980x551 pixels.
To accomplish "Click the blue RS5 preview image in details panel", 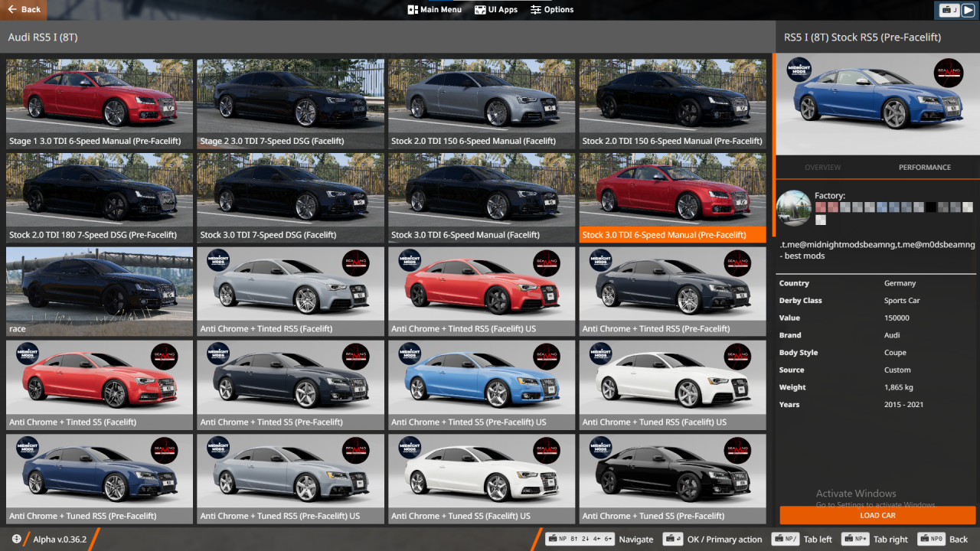I will (x=877, y=104).
